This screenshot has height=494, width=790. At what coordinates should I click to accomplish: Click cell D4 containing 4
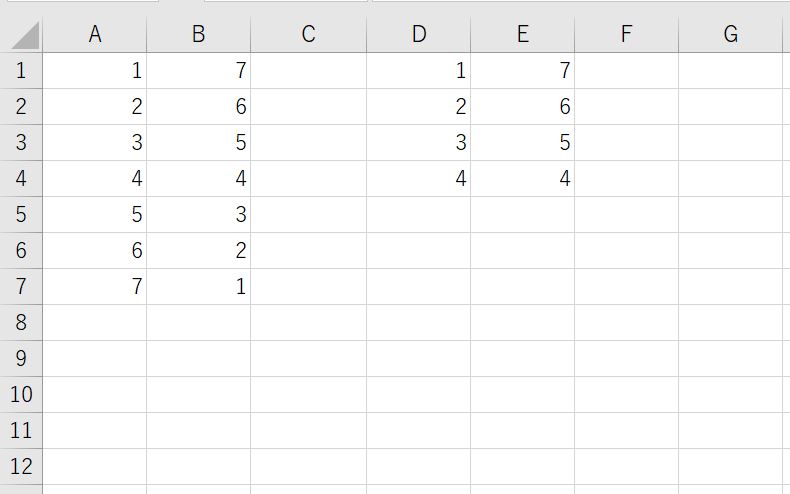(x=419, y=178)
